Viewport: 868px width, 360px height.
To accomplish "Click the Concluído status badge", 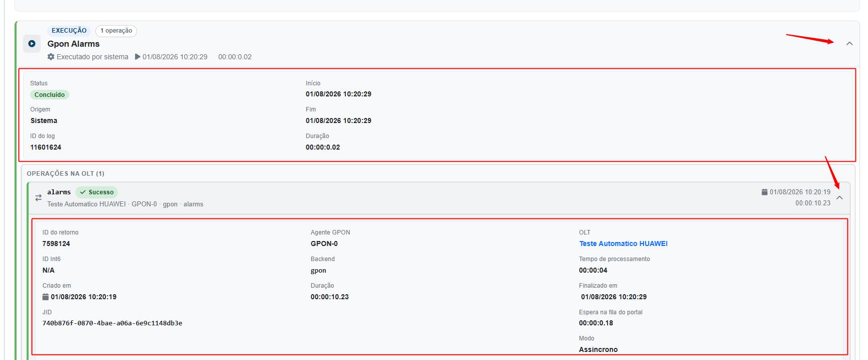I will 50,95.
